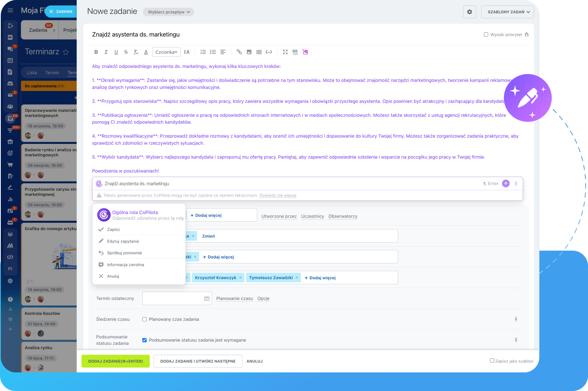Open the Wybierz przepływ selector
Screen dimensions: 588x391
coord(169,12)
